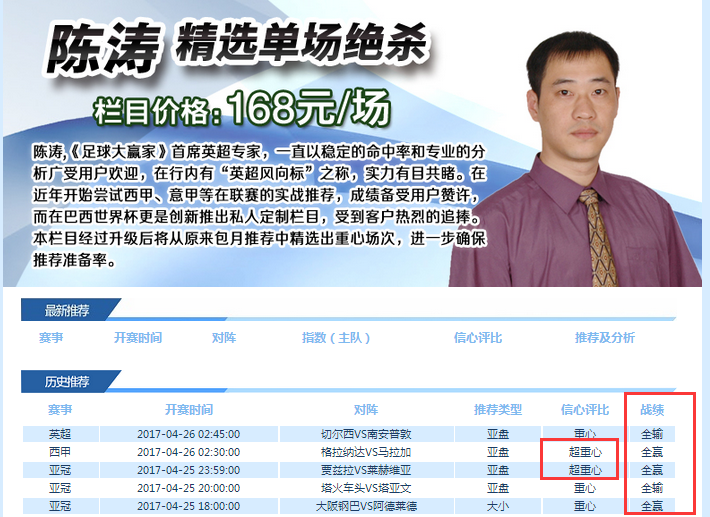Select the 历史推荐 section tab

(x=67, y=382)
